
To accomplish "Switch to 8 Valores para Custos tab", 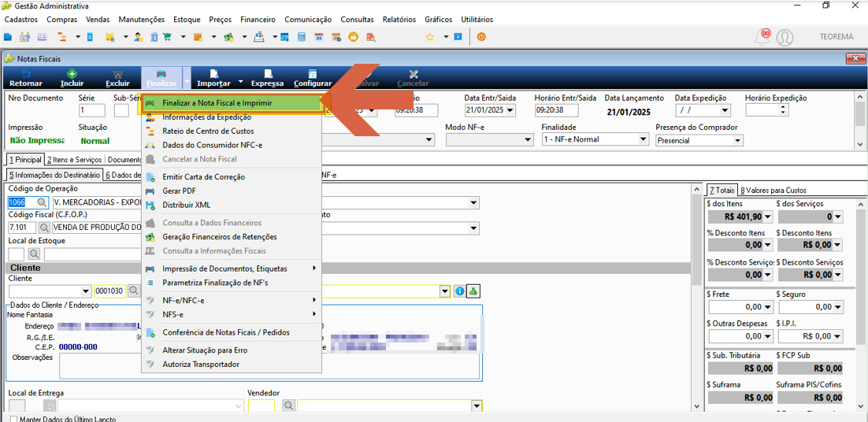I will (x=773, y=191).
